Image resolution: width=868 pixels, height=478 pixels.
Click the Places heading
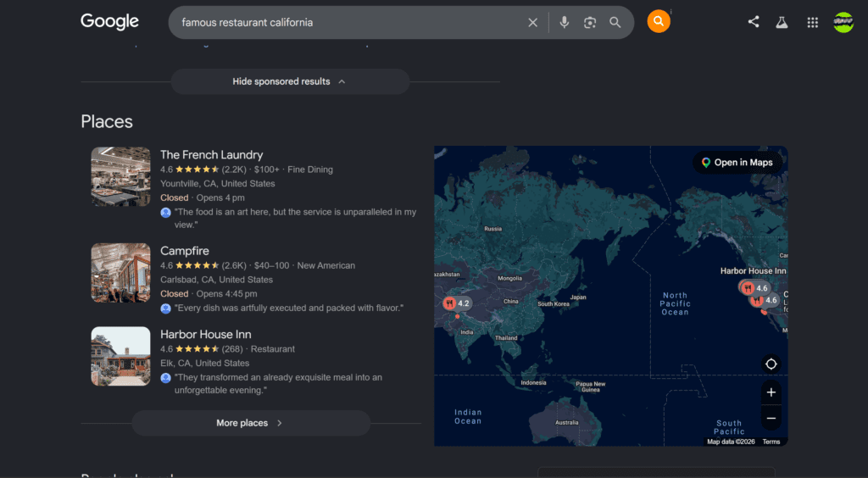coord(107,122)
